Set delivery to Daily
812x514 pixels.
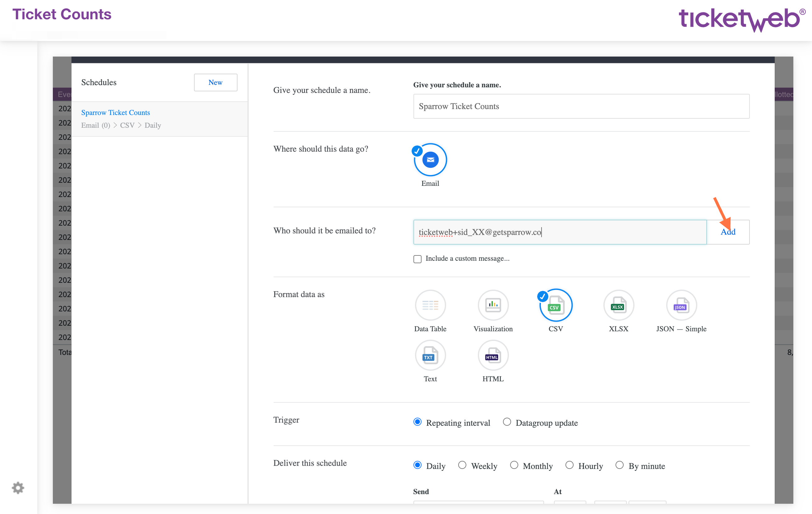418,465
